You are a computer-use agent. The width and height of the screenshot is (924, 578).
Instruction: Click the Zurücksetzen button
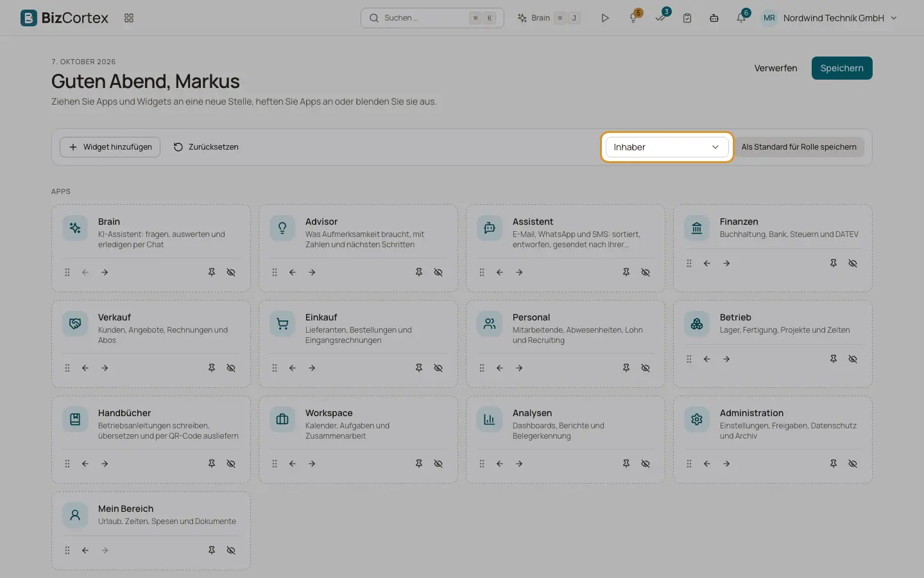206,147
